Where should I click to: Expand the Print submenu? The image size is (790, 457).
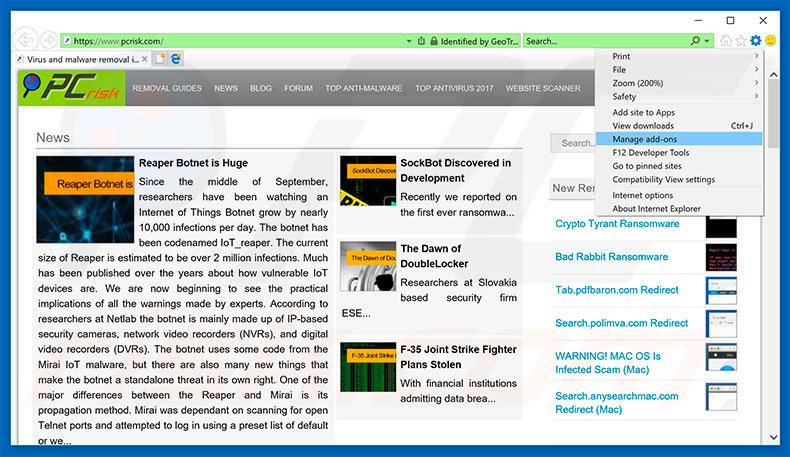coord(679,56)
